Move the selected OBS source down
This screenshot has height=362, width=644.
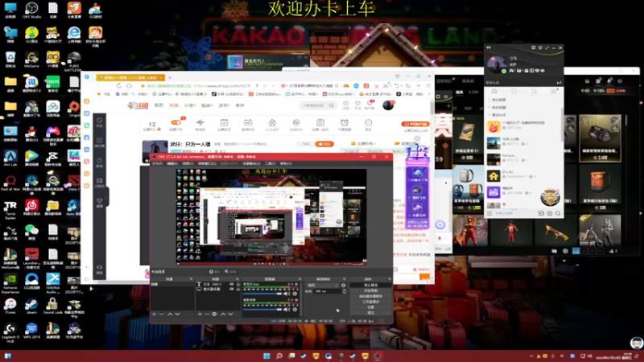pyautogui.click(x=230, y=314)
